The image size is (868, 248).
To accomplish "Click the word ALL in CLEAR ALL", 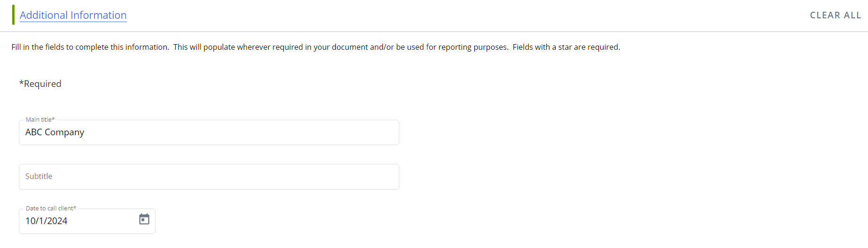I will coord(852,15).
